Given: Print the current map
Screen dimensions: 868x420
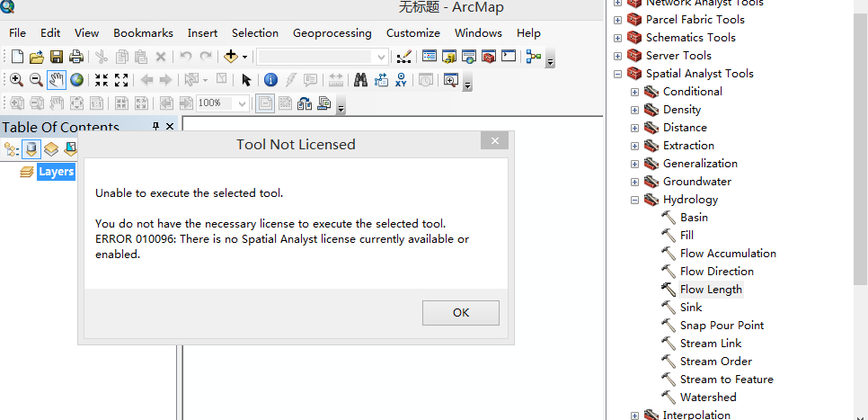Looking at the screenshot, I should (x=75, y=57).
